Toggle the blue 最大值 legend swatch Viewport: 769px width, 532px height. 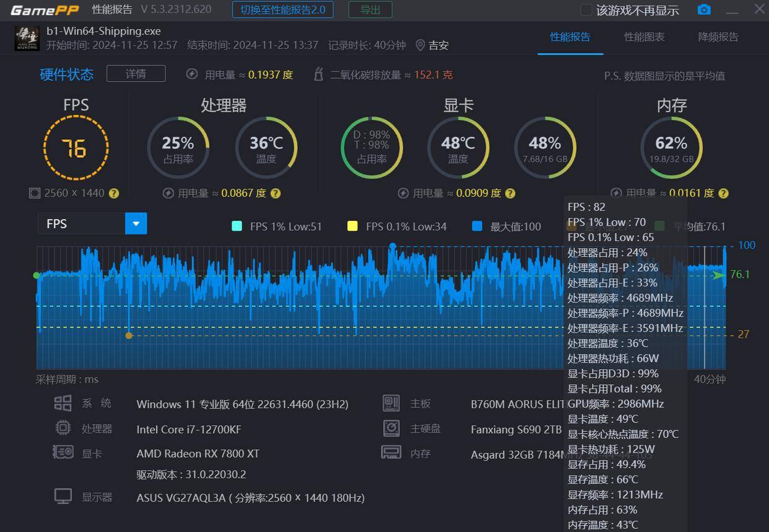click(x=477, y=226)
